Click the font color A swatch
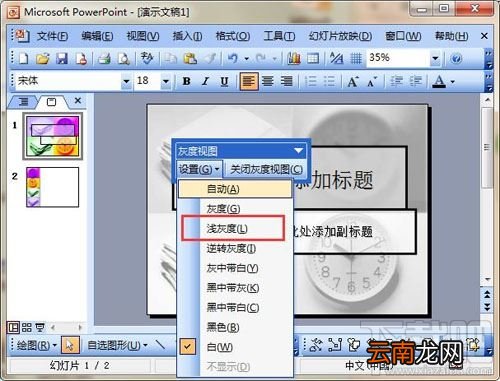This screenshot has height=381, width=500. 440,81
